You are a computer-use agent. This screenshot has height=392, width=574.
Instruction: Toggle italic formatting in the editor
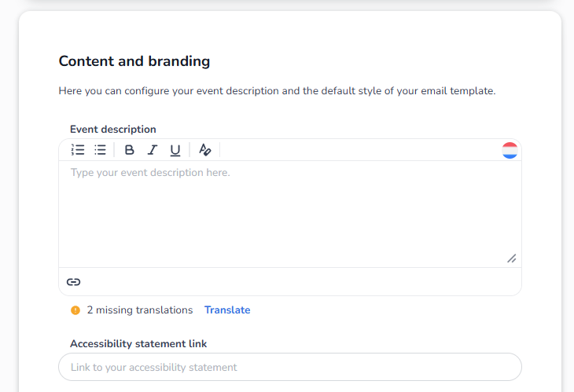[x=153, y=150]
